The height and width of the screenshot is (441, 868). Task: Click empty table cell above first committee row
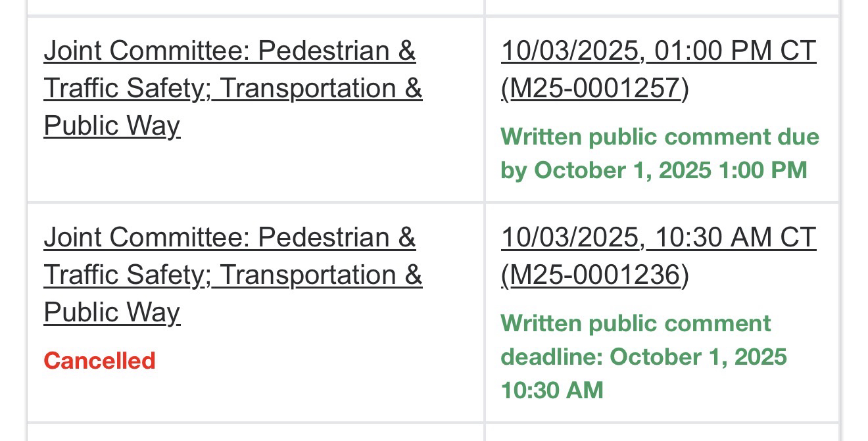pos(255,7)
